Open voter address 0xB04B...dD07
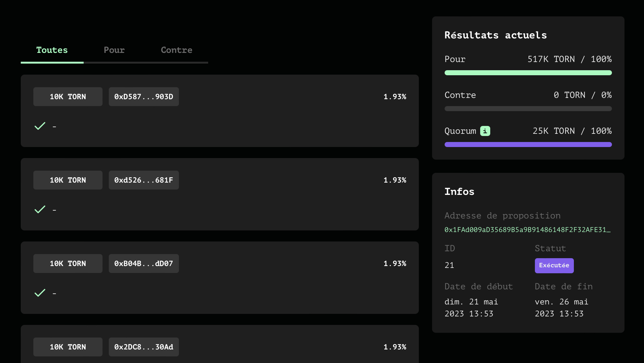Viewport: 644px width, 363px height. 144,264
